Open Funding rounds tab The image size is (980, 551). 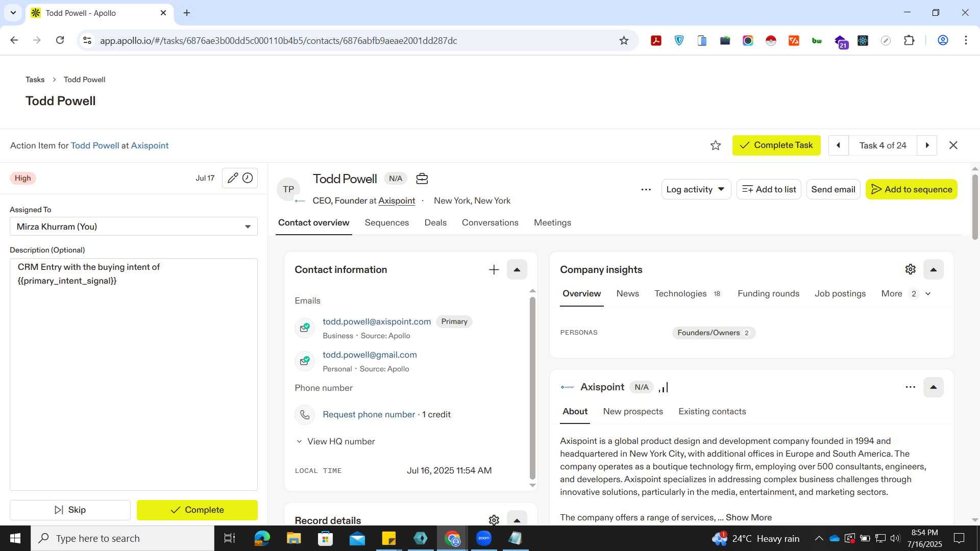click(x=768, y=293)
